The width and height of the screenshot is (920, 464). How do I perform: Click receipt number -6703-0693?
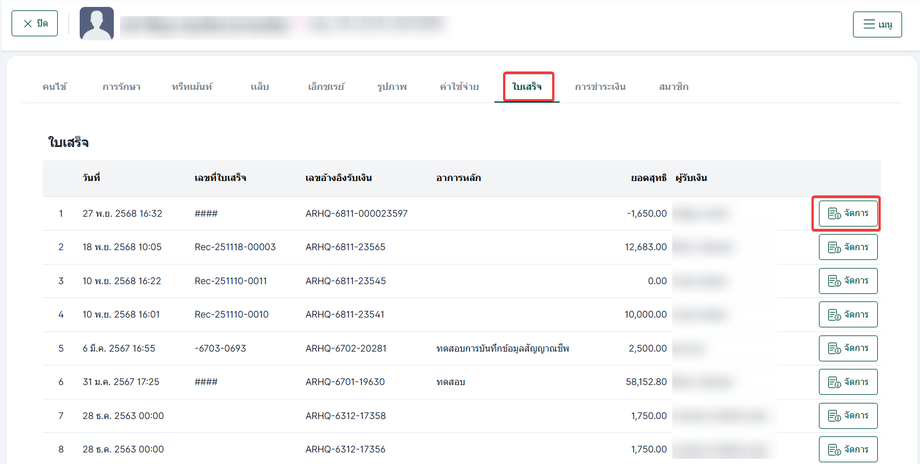pyautogui.click(x=220, y=348)
